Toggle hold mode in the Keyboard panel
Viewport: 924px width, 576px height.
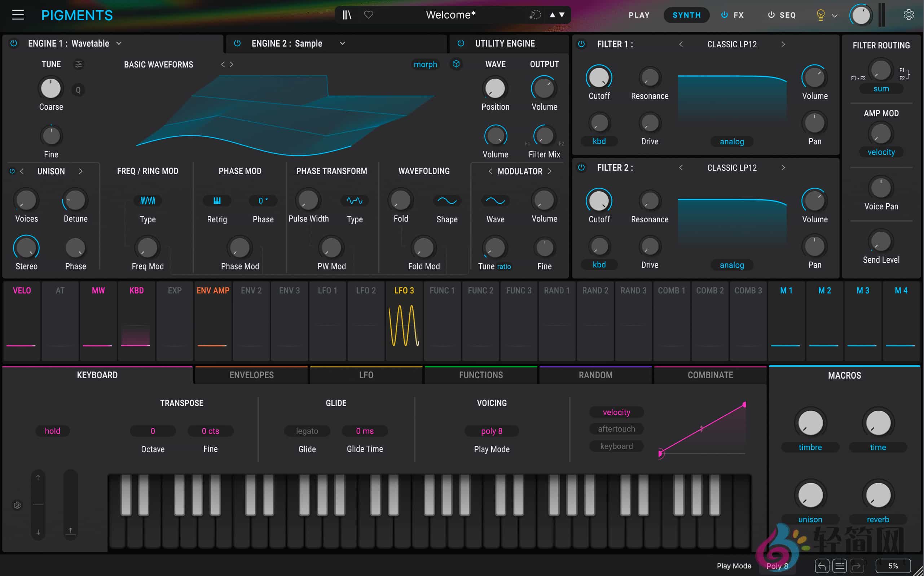[53, 431]
